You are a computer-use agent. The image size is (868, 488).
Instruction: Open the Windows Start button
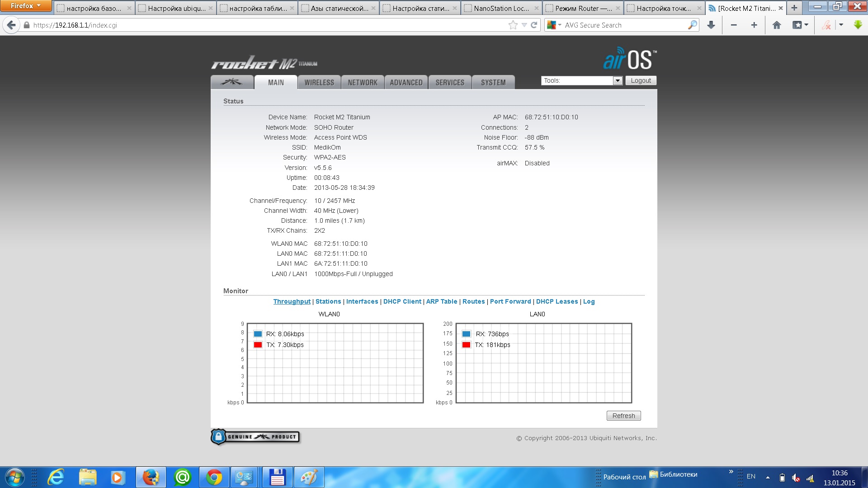pos(14,477)
